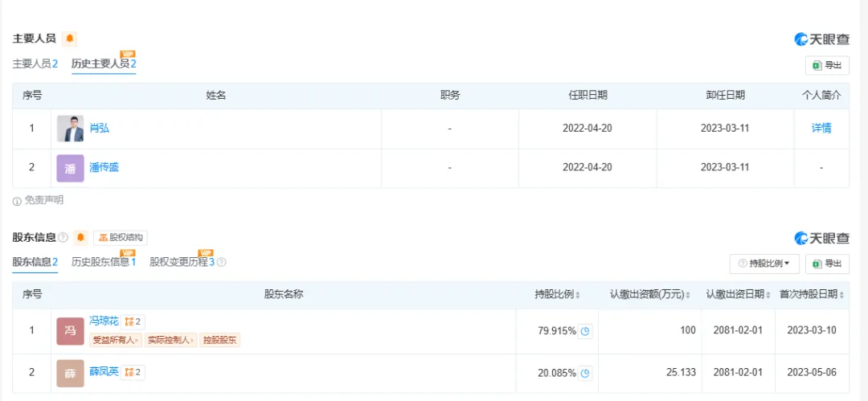Click the bell alert icon beside 主要人员

click(x=69, y=39)
